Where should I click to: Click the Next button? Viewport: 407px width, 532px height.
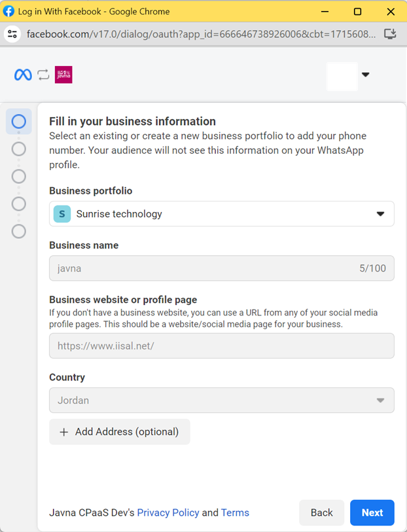click(372, 512)
